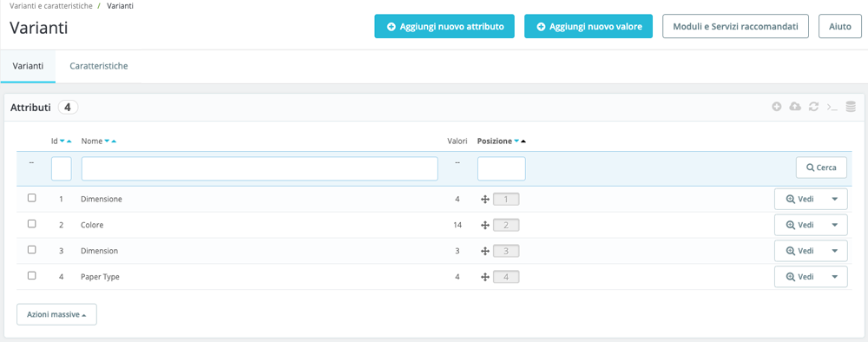Screen dimensions: 868x342
Task: Open Moduli e Servizi raccomandati
Action: (x=736, y=27)
